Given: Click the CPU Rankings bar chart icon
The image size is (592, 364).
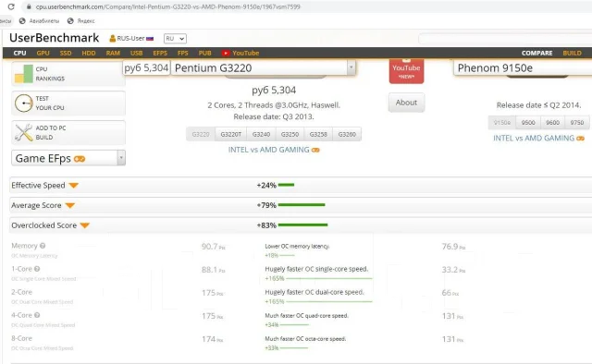Looking at the screenshot, I should (24, 74).
